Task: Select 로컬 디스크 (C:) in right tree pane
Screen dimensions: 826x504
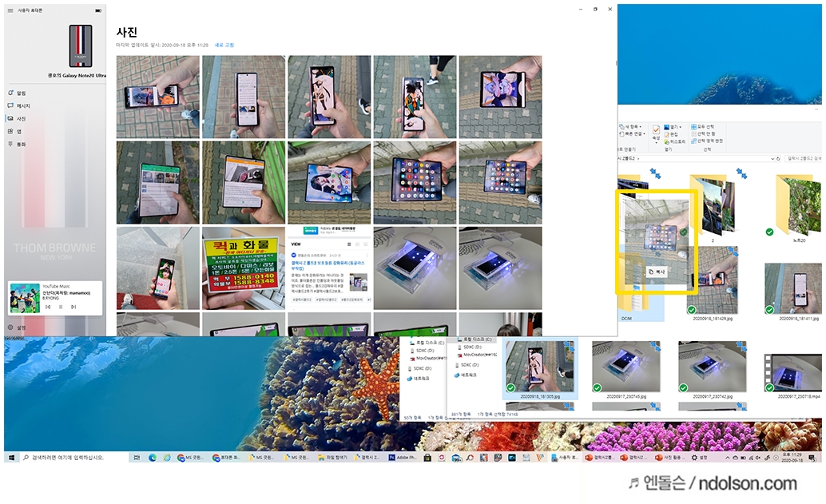Action: (x=474, y=339)
